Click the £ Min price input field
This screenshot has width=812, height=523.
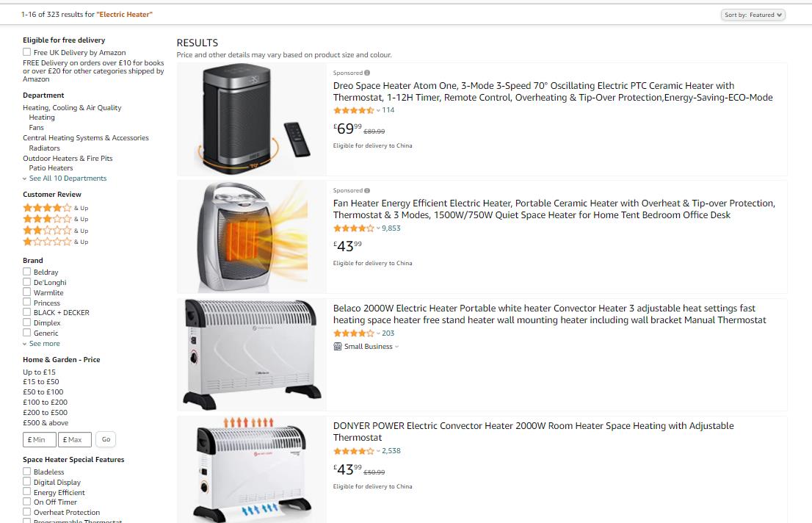pyautogui.click(x=40, y=439)
